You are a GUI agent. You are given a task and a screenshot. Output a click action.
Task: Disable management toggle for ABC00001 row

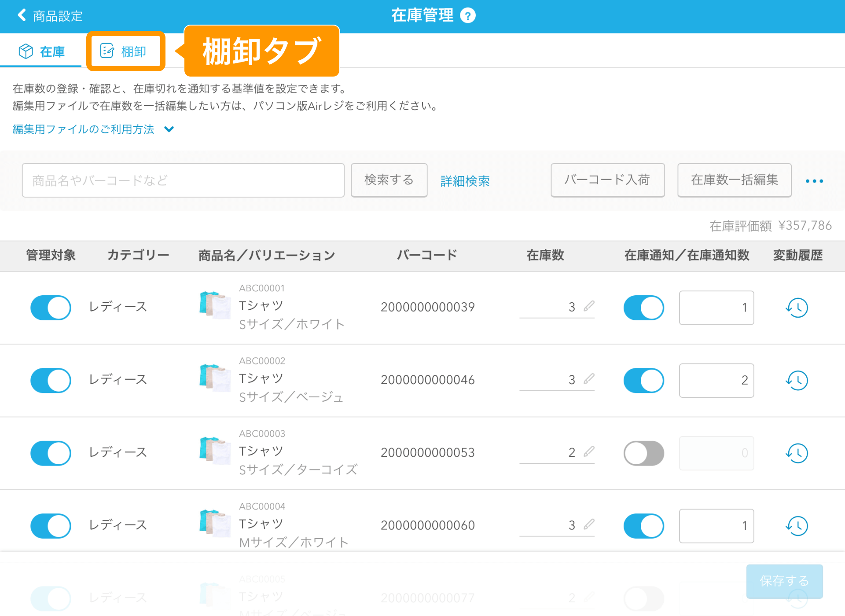click(x=51, y=308)
